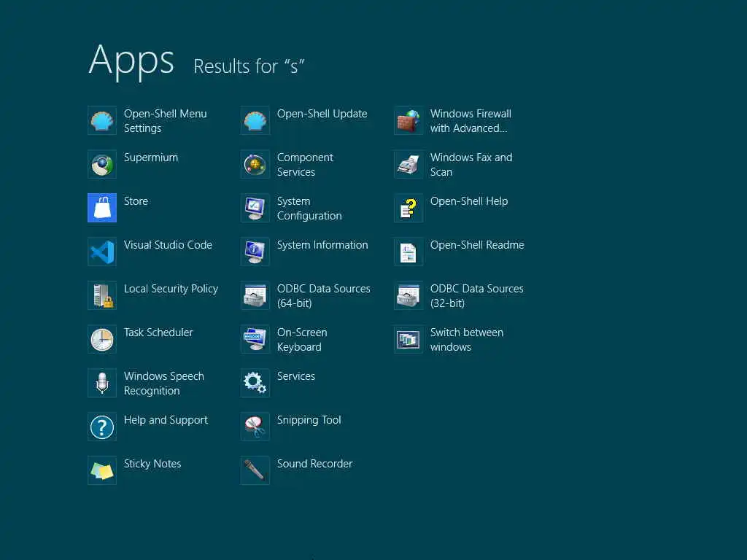Launch Visual Studio Code icon
This screenshot has height=560, width=747.
(102, 252)
